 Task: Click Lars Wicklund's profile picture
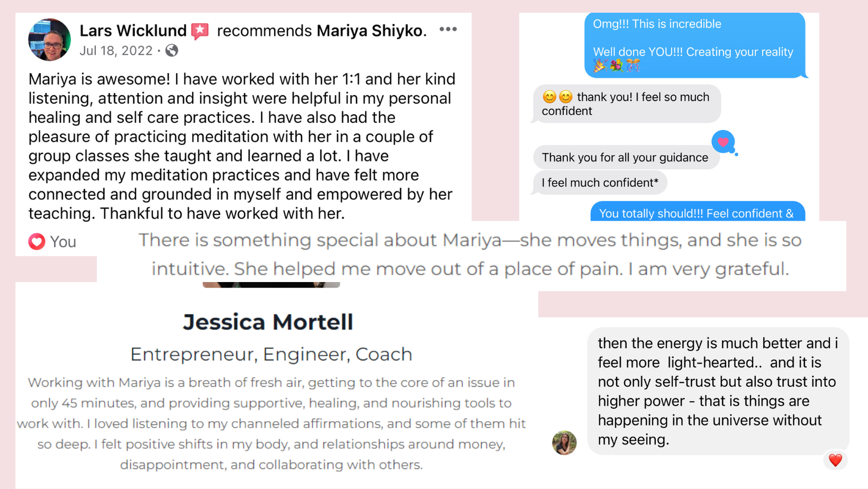(49, 40)
